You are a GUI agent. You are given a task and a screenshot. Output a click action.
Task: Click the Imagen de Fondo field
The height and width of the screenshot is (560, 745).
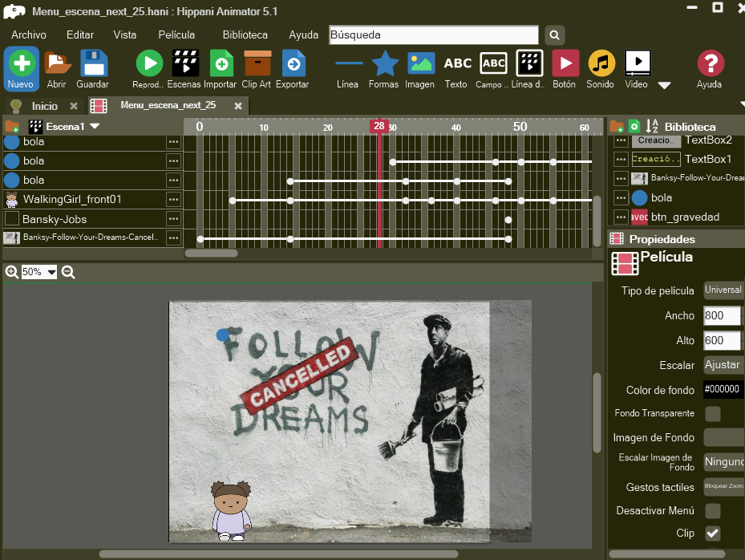point(723,437)
